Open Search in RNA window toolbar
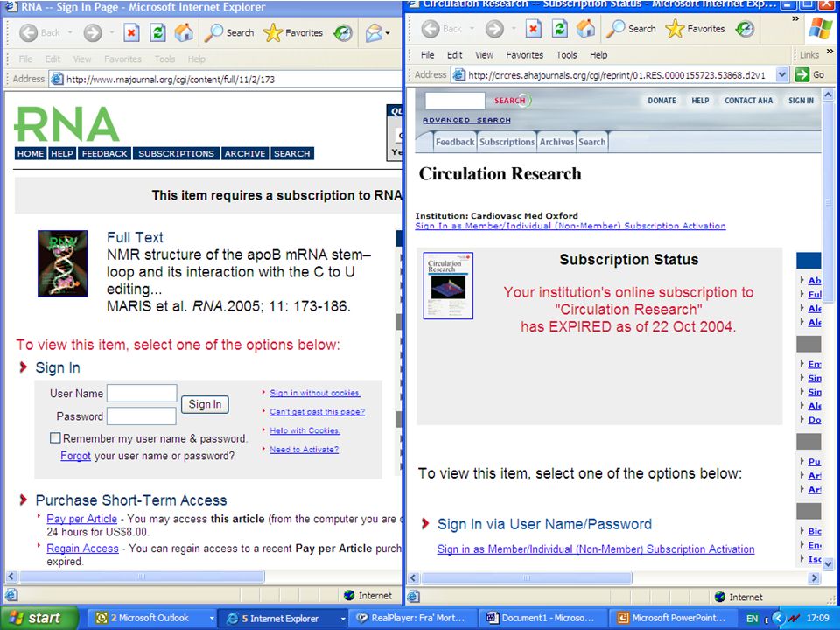The width and height of the screenshot is (840, 630). [230, 33]
